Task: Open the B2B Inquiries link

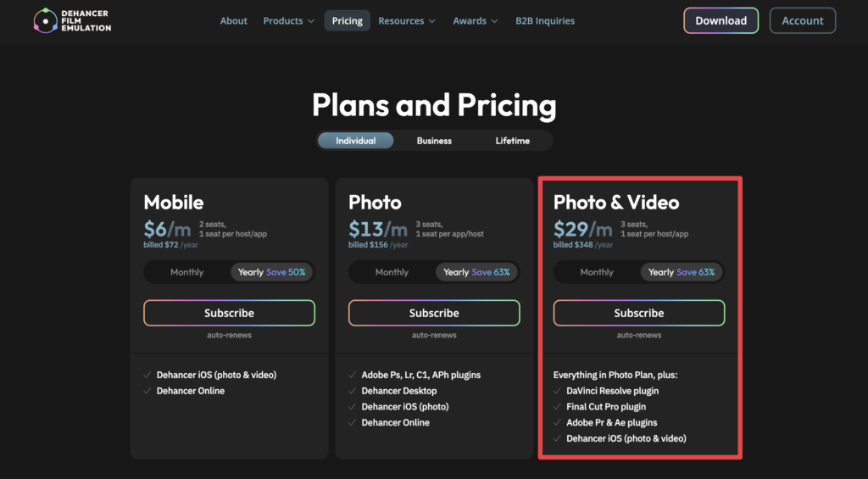Action: coord(545,20)
